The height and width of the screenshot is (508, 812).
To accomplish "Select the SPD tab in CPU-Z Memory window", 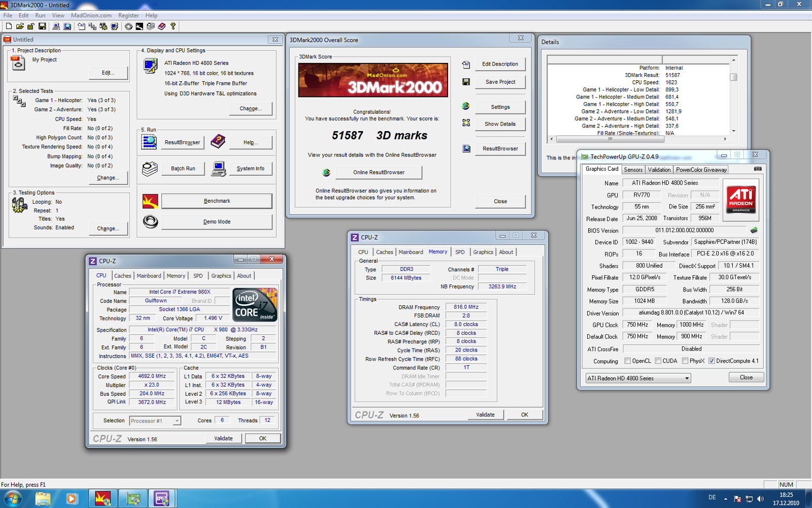I will pyautogui.click(x=460, y=252).
